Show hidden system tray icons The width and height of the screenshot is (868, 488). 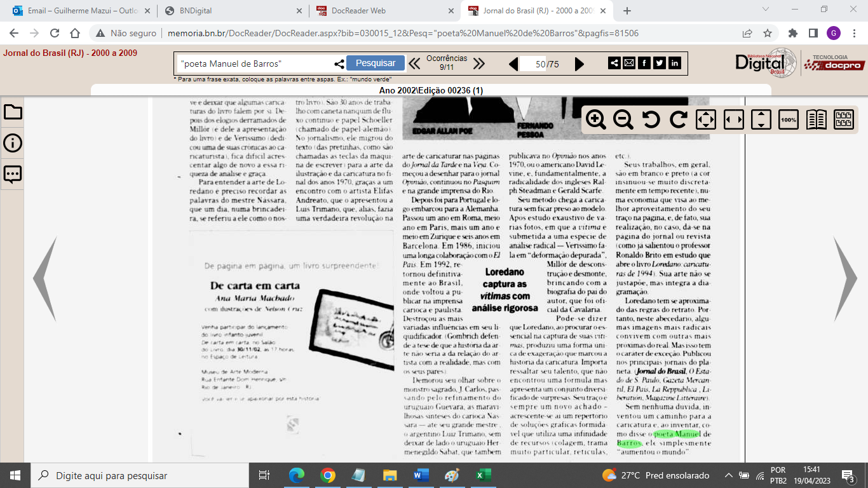728,475
